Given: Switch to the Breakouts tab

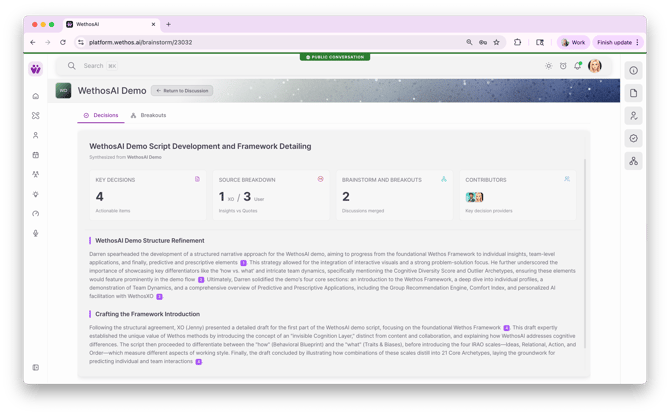Looking at the screenshot, I should (x=148, y=115).
